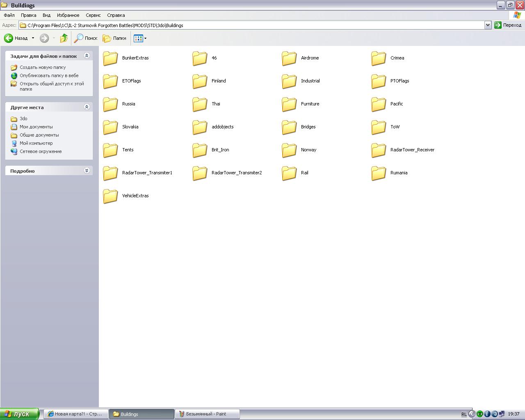This screenshot has height=420, width=525.
Task: Open the Файл menu
Action: pyautogui.click(x=9, y=15)
